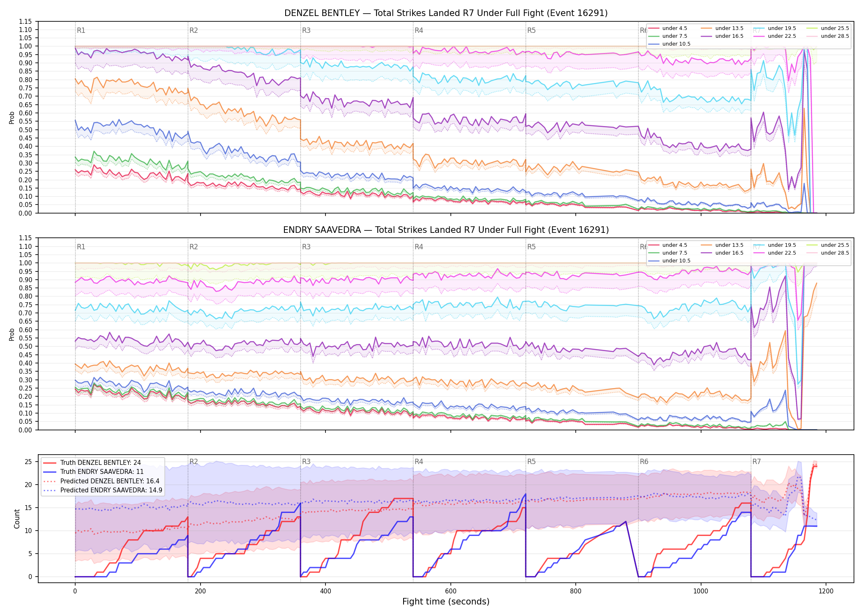Pick "under 22.5" in Endry Saavedra legend
The width and height of the screenshot is (863, 616).
[x=782, y=253]
